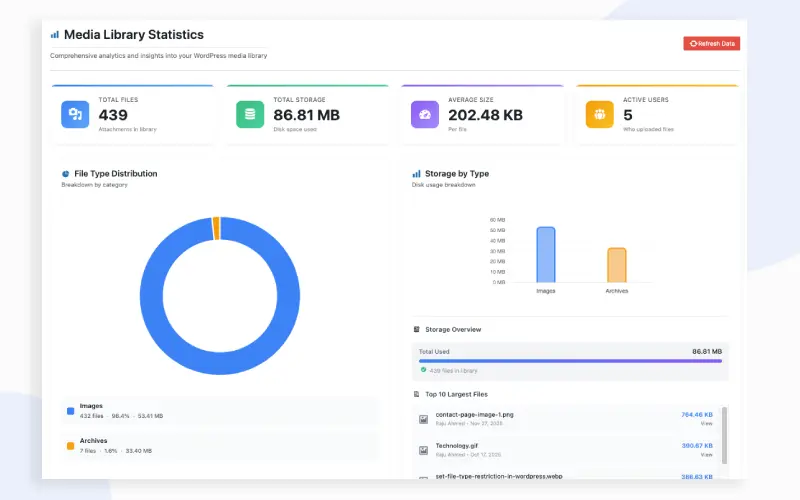Click the blue Images bar in chart
The height and width of the screenshot is (500, 800).
coord(546,255)
